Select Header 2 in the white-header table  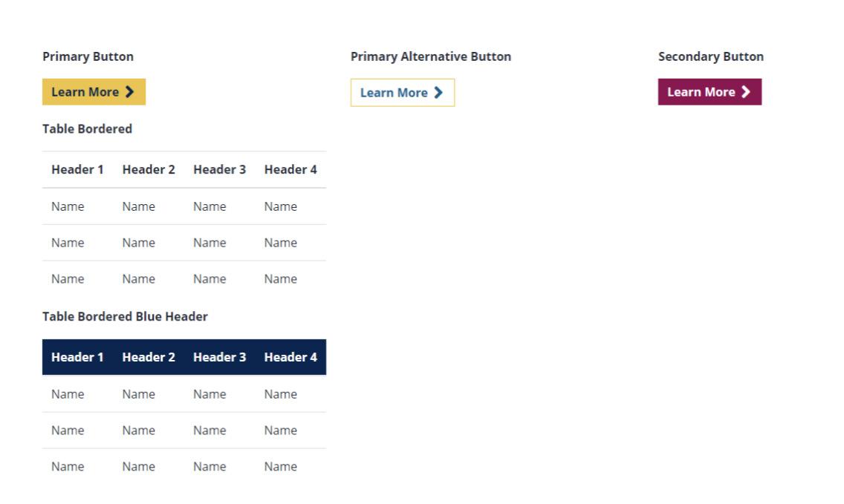coord(149,170)
